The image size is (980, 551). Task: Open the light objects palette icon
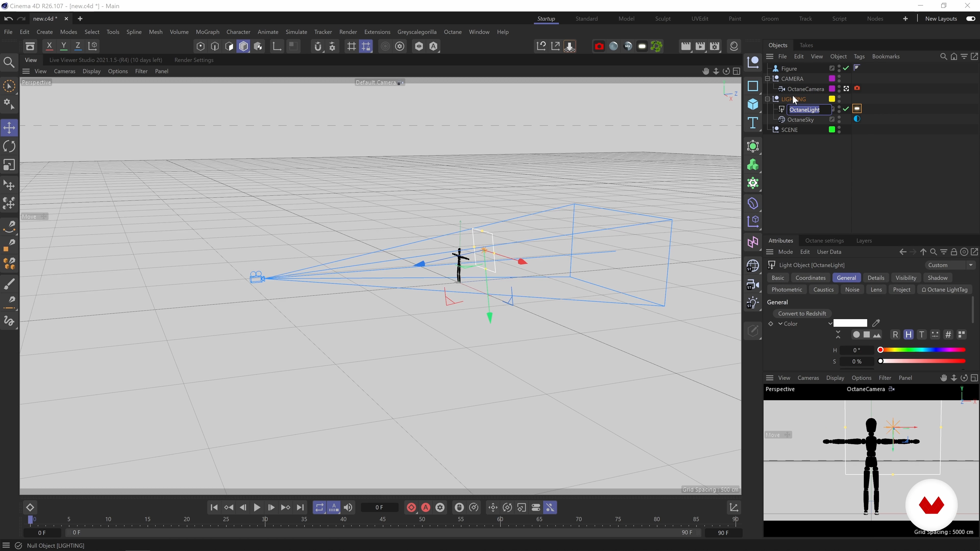click(x=753, y=303)
